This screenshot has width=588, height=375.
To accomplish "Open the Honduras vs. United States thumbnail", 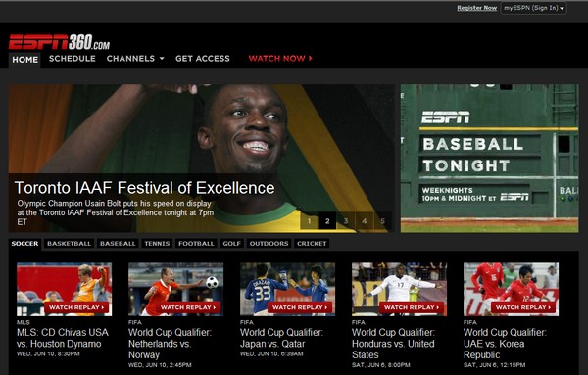I will click(400, 289).
